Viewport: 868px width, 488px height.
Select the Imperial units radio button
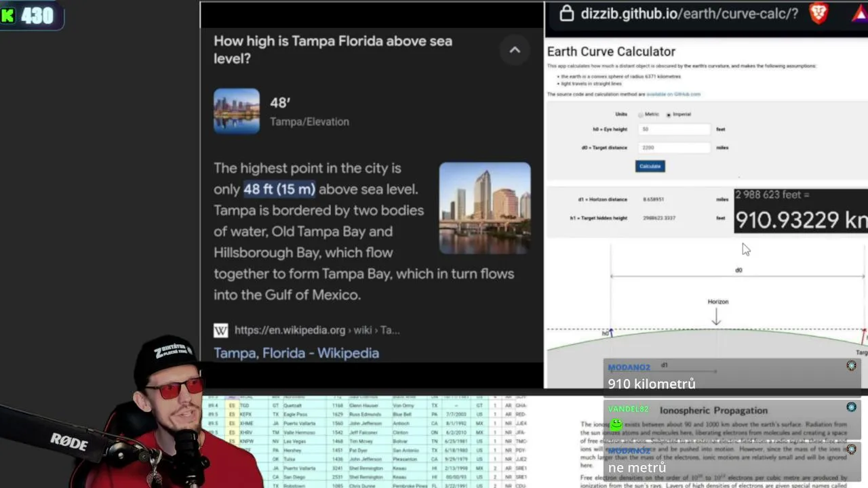pos(669,115)
